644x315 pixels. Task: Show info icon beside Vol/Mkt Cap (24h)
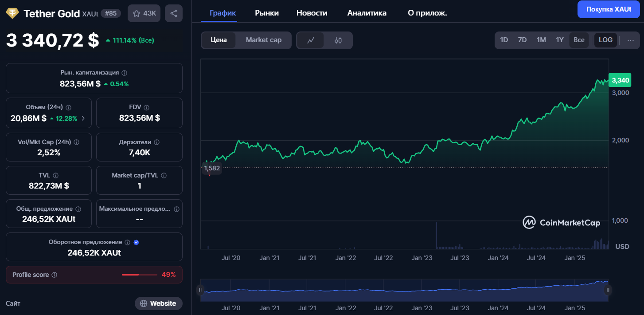point(76,142)
